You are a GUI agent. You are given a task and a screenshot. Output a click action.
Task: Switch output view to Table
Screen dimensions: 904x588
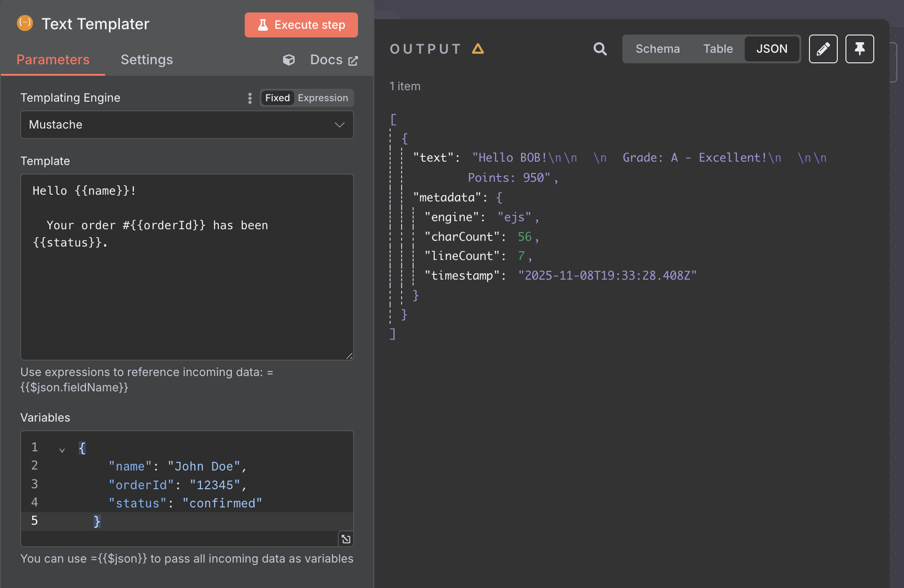pyautogui.click(x=718, y=49)
